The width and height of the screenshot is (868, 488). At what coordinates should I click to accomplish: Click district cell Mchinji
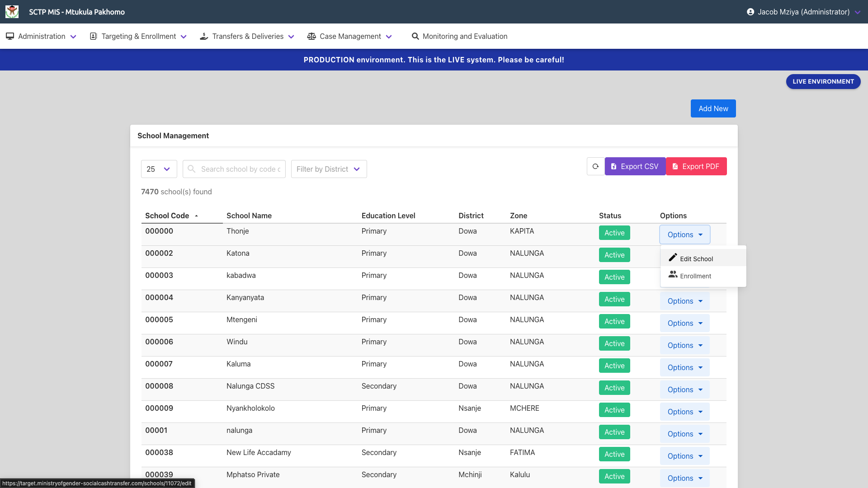[x=470, y=474]
